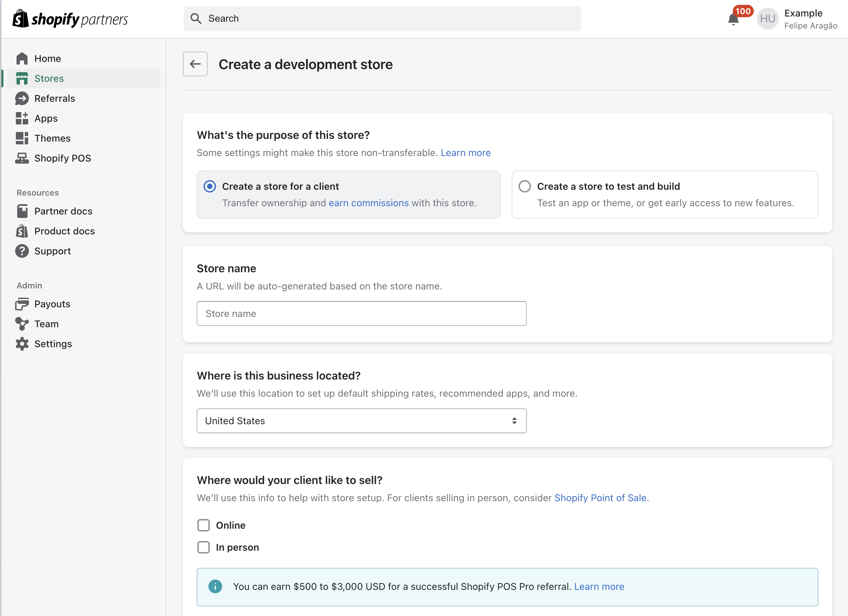
Task: Open Home in the sidebar
Action: click(83, 59)
